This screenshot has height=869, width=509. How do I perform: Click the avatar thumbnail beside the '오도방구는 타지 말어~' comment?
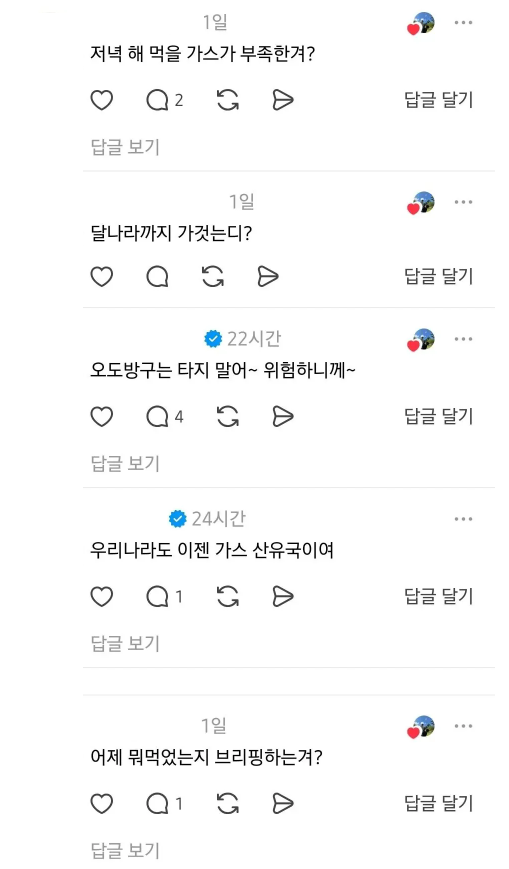421,341
